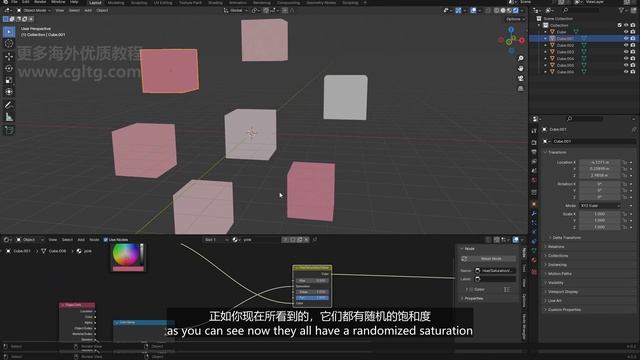Disable render for Cube.004 camera icon
The width and height of the screenshot is (640, 360).
pyautogui.click(x=633, y=58)
